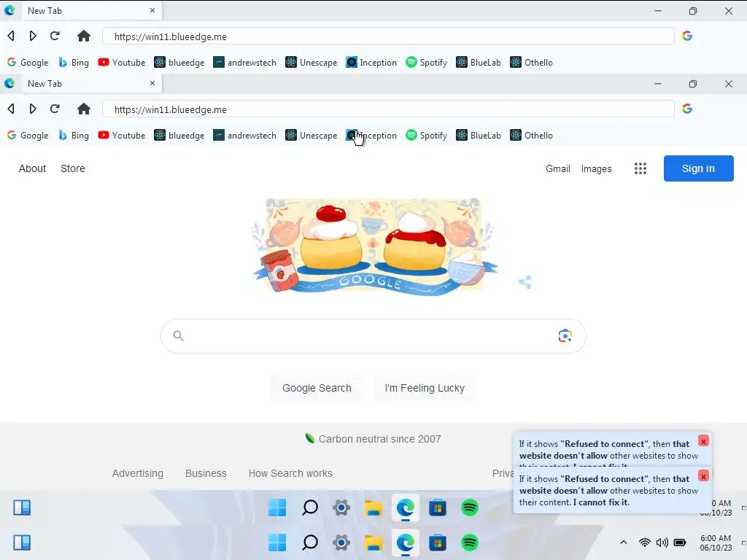Open the Start menu on the upper nested taskbar
The image size is (747, 560).
pyautogui.click(x=277, y=507)
